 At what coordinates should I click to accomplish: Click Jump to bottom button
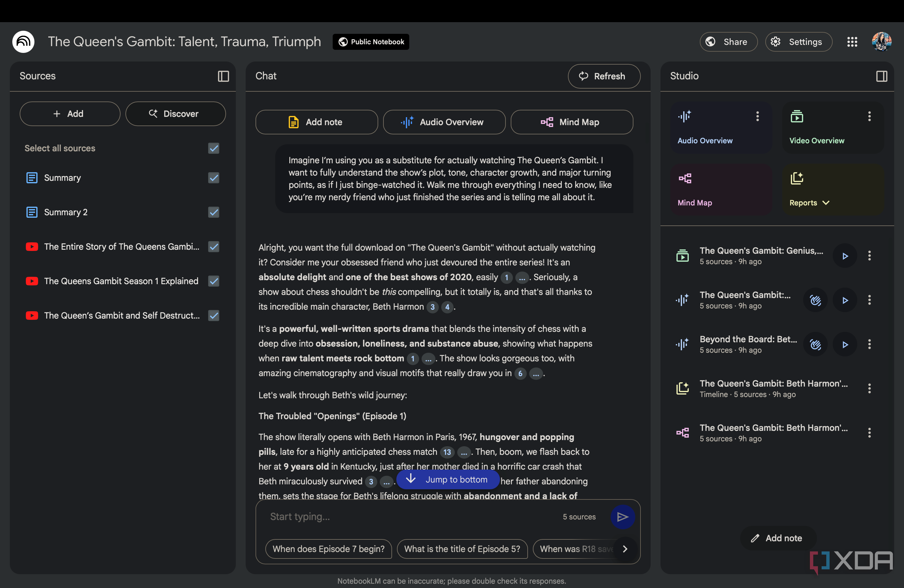(x=447, y=479)
